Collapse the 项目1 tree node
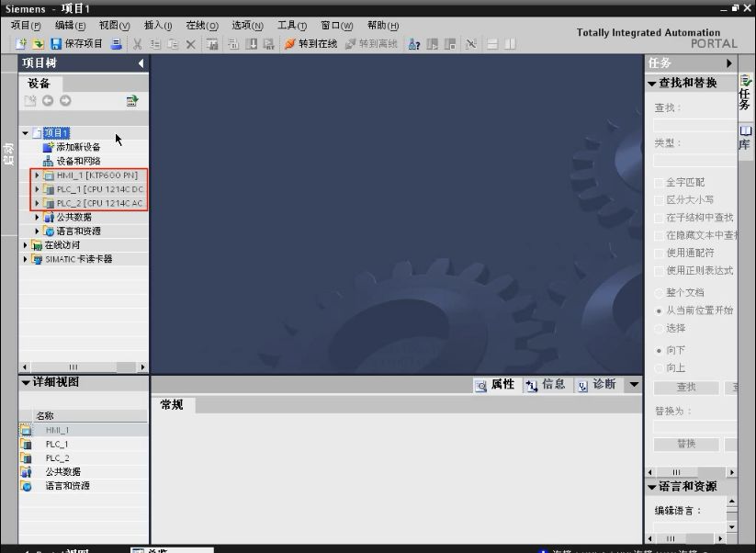This screenshot has height=553, width=756. point(25,132)
